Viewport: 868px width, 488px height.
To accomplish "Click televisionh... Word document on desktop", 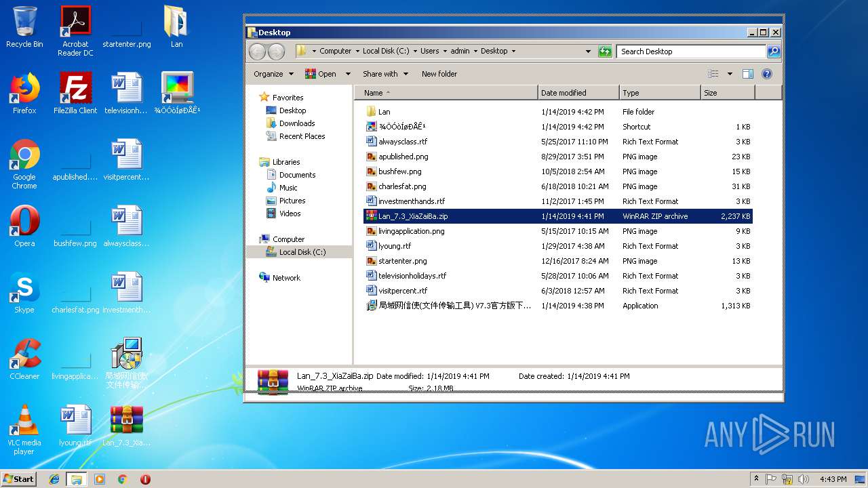I will click(x=126, y=94).
